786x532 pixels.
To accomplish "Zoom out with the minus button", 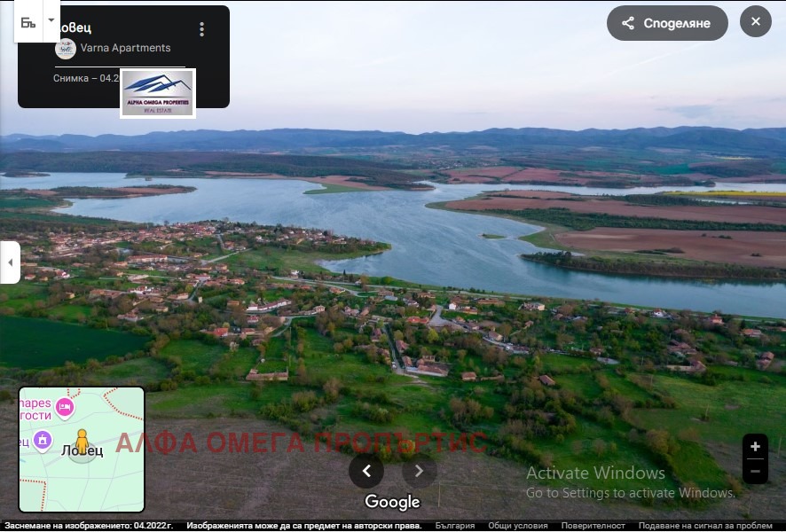I will 755,471.
